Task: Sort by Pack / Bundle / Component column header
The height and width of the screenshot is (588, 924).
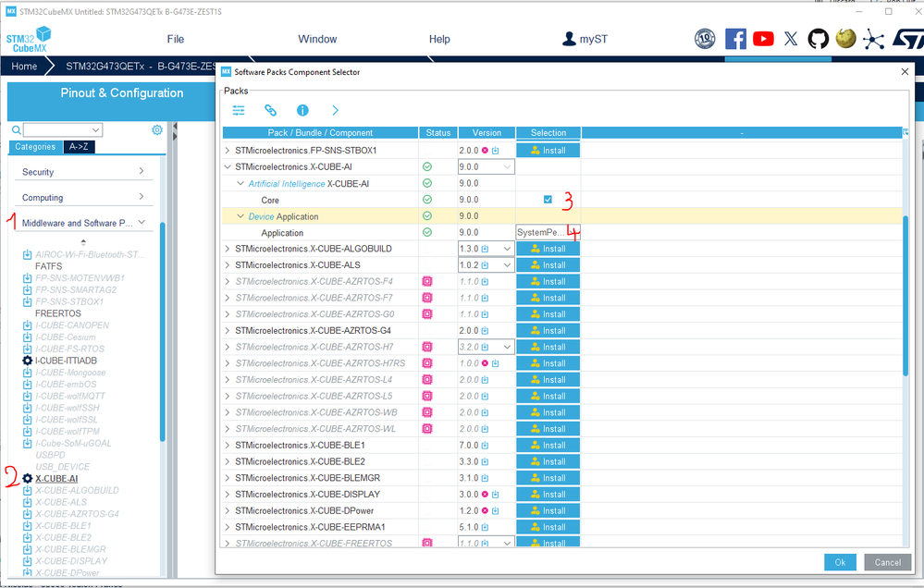Action: 320,132
